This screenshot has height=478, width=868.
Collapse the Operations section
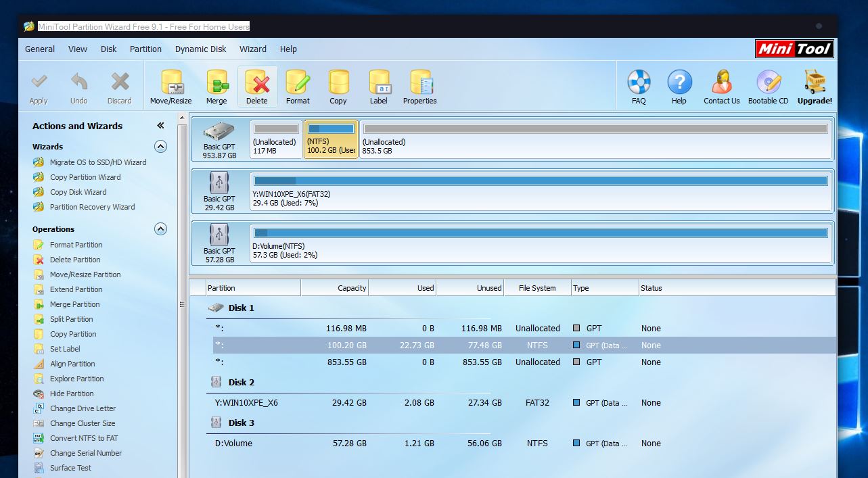[160, 229]
